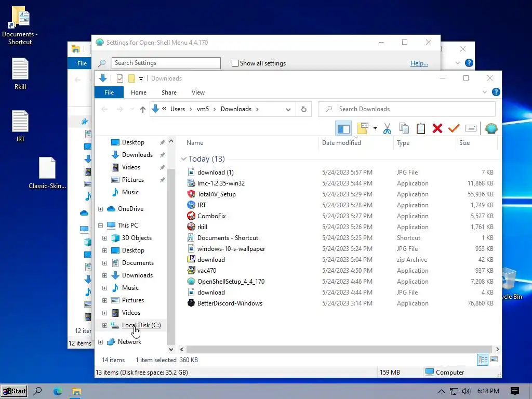Select the BetterDiscord-Windows file icon

(x=191, y=303)
